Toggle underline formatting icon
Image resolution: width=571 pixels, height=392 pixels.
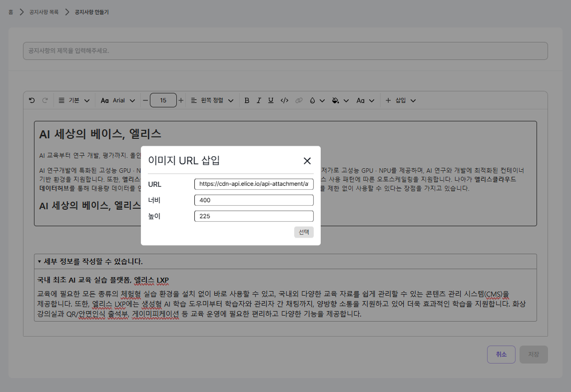click(271, 100)
